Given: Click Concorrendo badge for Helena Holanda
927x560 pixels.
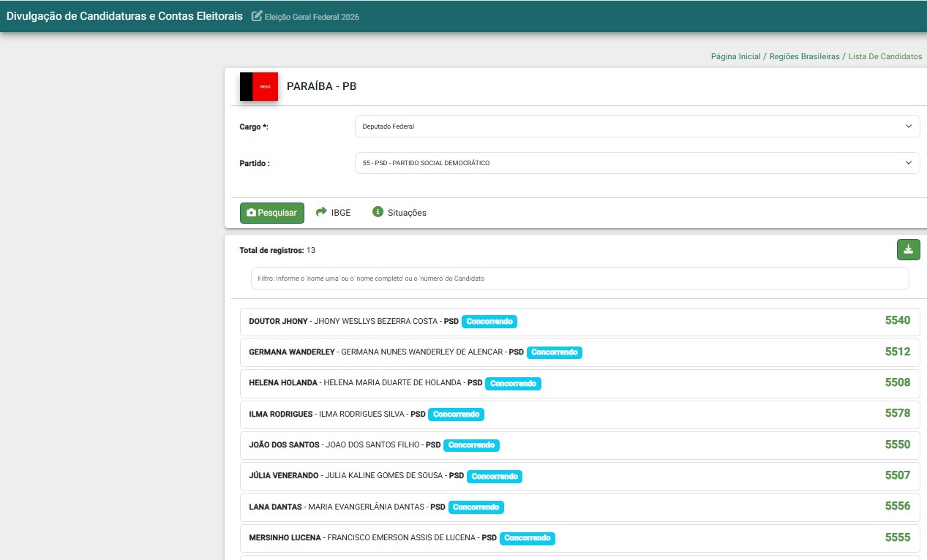Looking at the screenshot, I should tap(514, 383).
